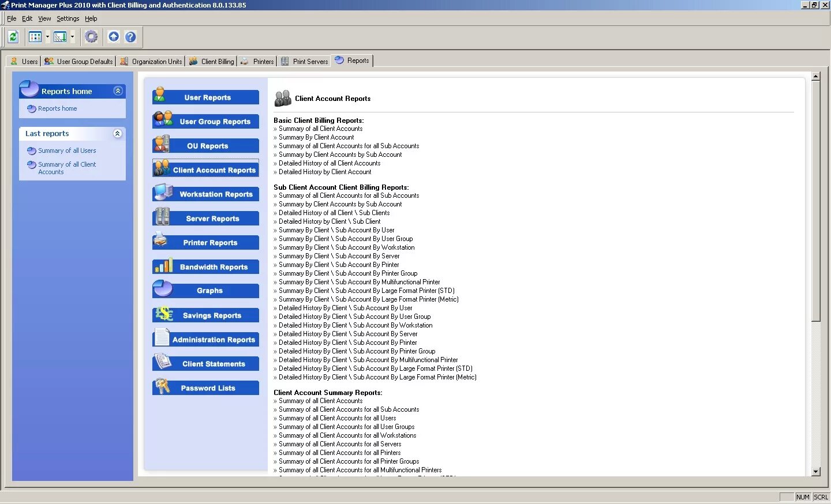The image size is (831, 504).
Task: Open Detailed History By Client \ Sub Account By Multifunctional Printer
Action: click(368, 360)
